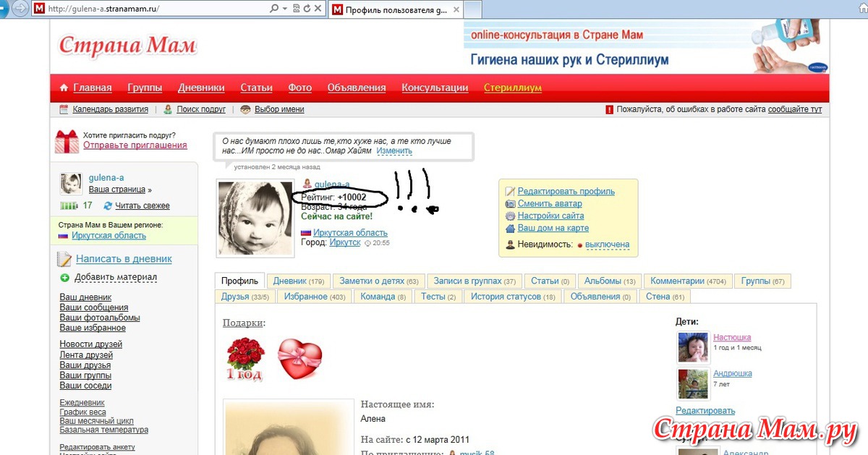Switch to the Записи в группах tab
This screenshot has height=455, width=868.
click(x=475, y=281)
